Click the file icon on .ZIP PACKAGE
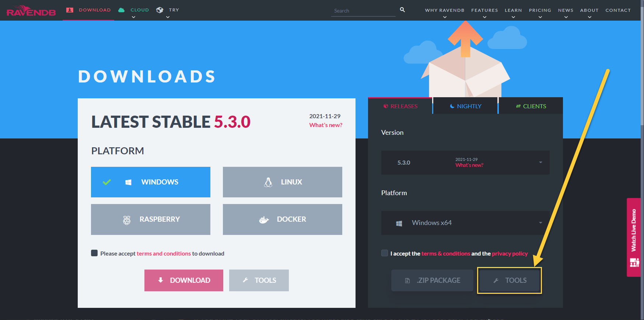 [x=407, y=281]
